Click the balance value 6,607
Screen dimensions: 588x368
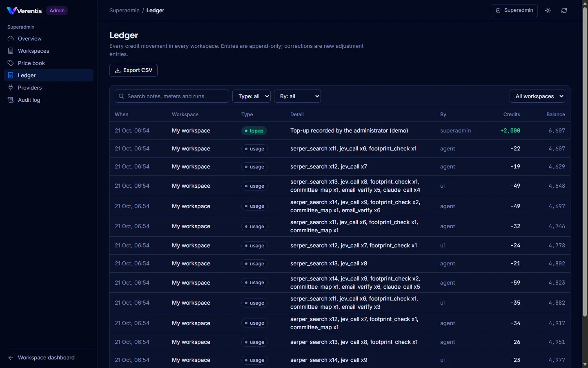[557, 131]
